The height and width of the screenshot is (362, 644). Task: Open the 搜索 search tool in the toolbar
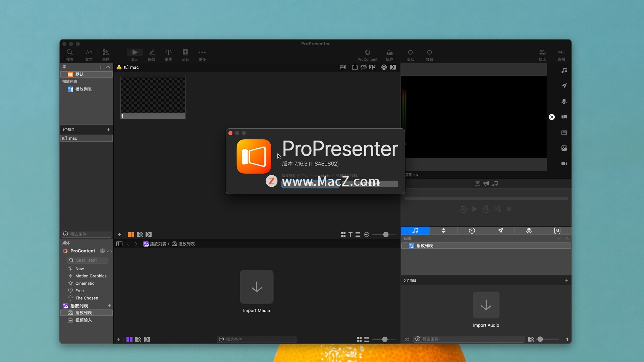click(x=70, y=55)
